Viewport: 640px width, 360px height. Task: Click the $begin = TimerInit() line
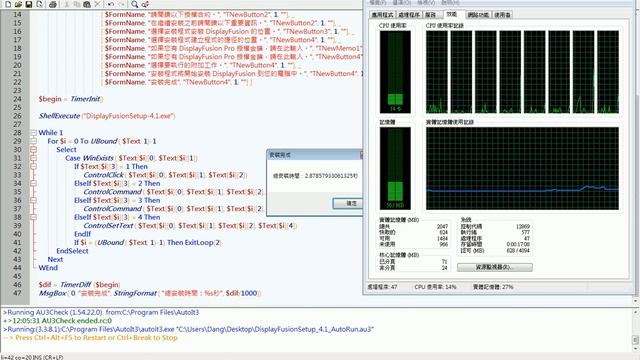pos(71,99)
